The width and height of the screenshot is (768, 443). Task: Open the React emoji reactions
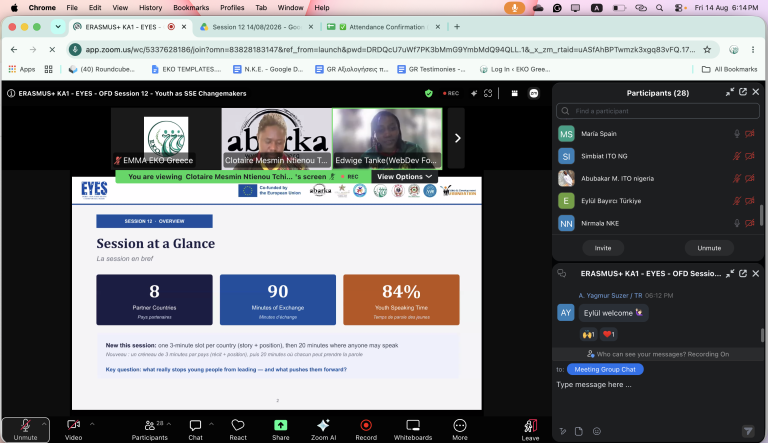[x=238, y=430]
